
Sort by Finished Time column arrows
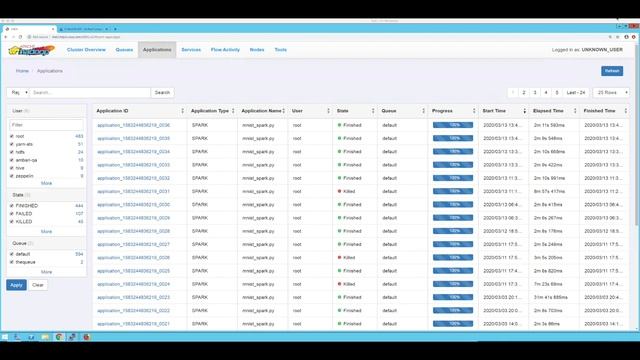(x=626, y=111)
